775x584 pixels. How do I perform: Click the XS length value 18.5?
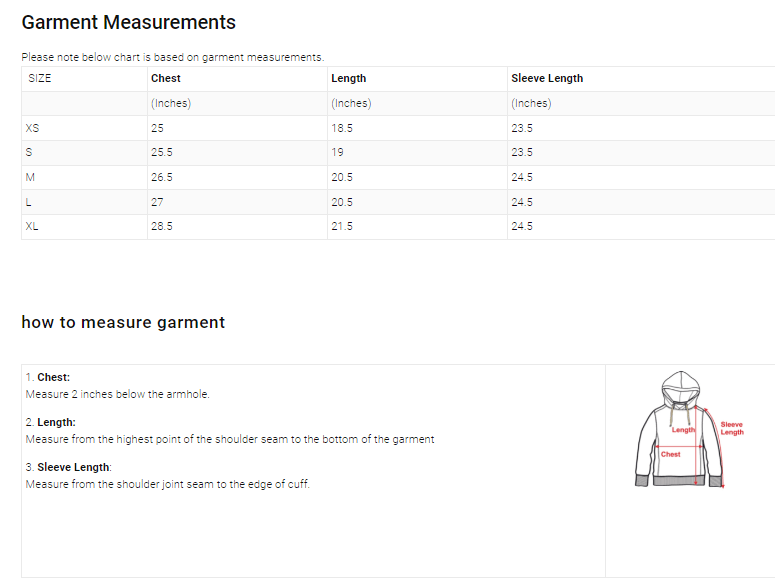pyautogui.click(x=342, y=128)
